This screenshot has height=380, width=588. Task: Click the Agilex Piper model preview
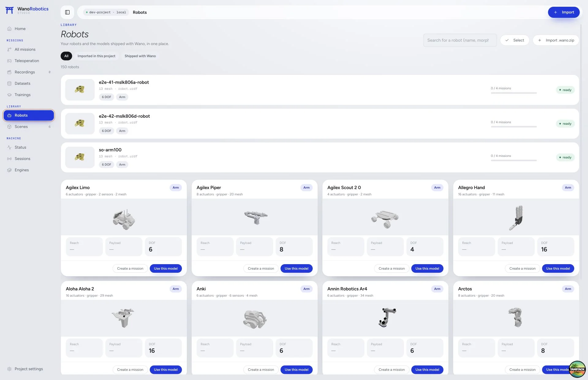[254, 217]
